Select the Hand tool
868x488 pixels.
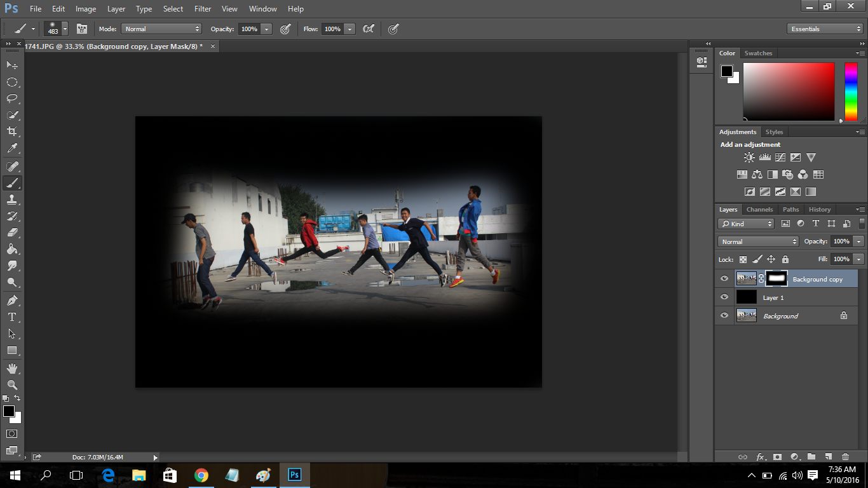pyautogui.click(x=11, y=368)
